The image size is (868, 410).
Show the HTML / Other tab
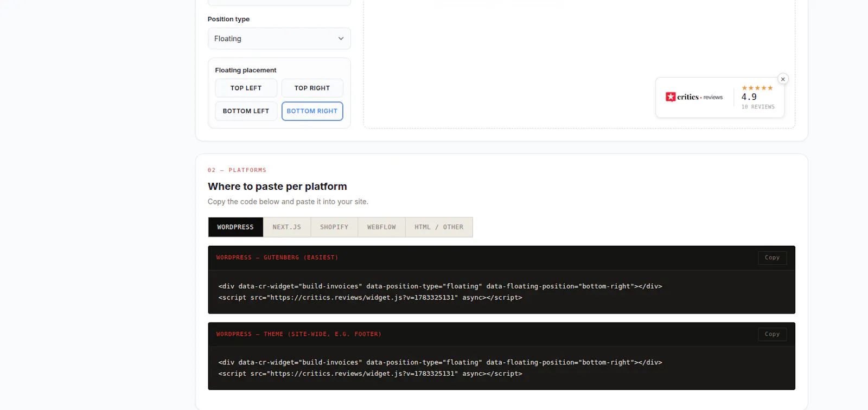pos(439,227)
